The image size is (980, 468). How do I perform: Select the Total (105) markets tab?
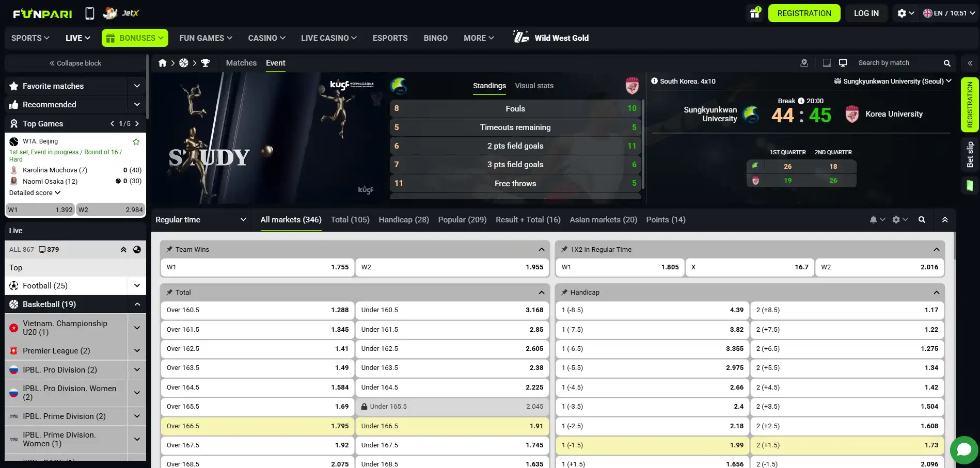350,220
